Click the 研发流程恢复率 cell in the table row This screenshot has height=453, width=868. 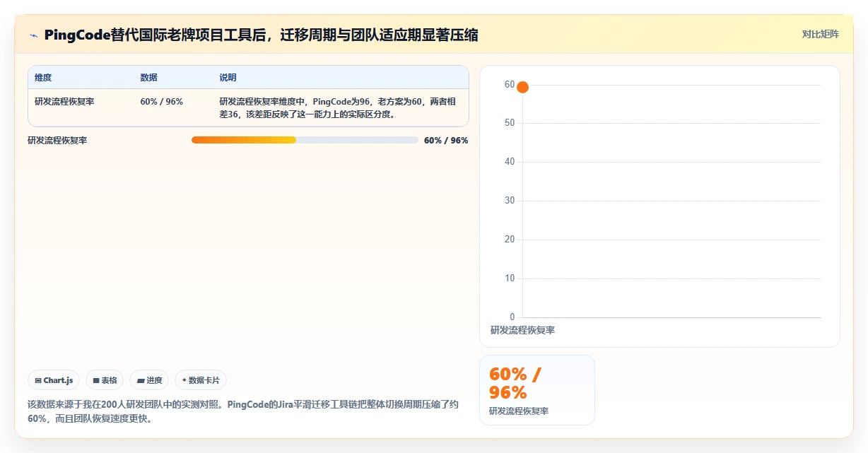(x=64, y=102)
